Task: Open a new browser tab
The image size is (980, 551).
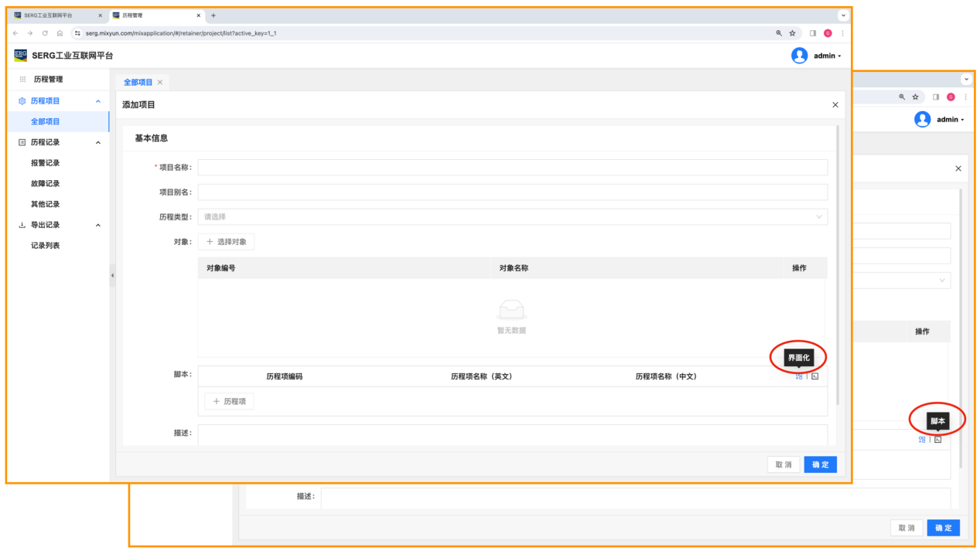Action: pyautogui.click(x=213, y=15)
